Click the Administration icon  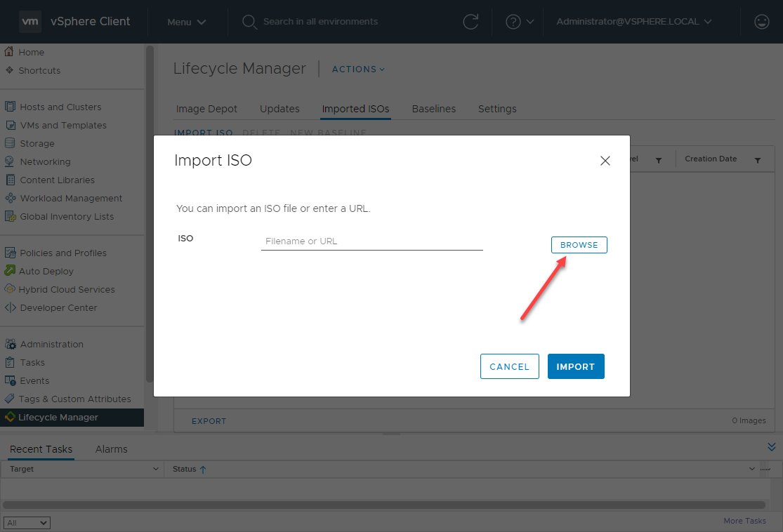[x=10, y=344]
